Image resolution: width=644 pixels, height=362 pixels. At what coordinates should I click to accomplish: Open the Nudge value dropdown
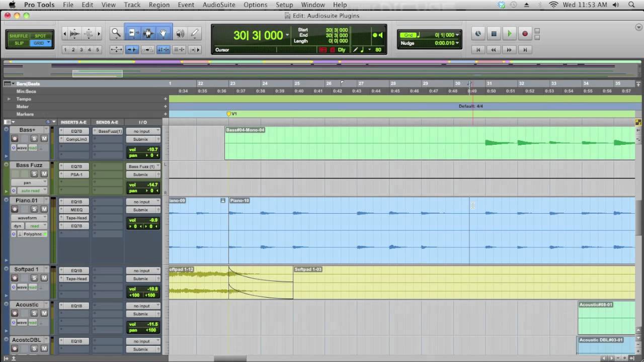pyautogui.click(x=458, y=43)
